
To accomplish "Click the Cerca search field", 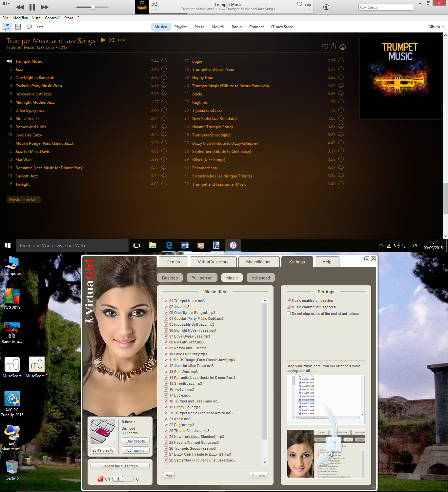I will 386,7.
